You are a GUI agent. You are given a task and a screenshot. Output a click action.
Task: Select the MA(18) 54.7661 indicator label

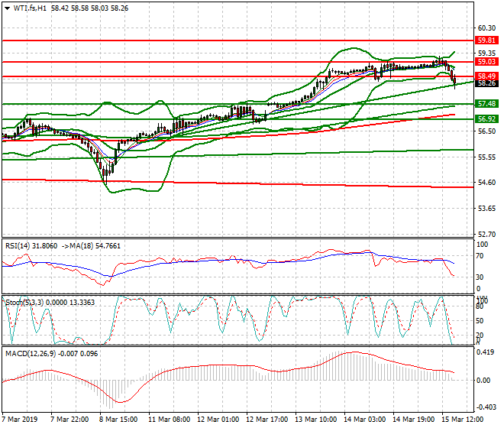(x=95, y=246)
